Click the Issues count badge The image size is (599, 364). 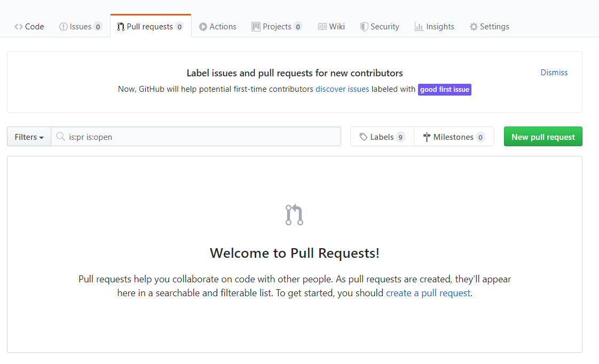pyautogui.click(x=98, y=27)
